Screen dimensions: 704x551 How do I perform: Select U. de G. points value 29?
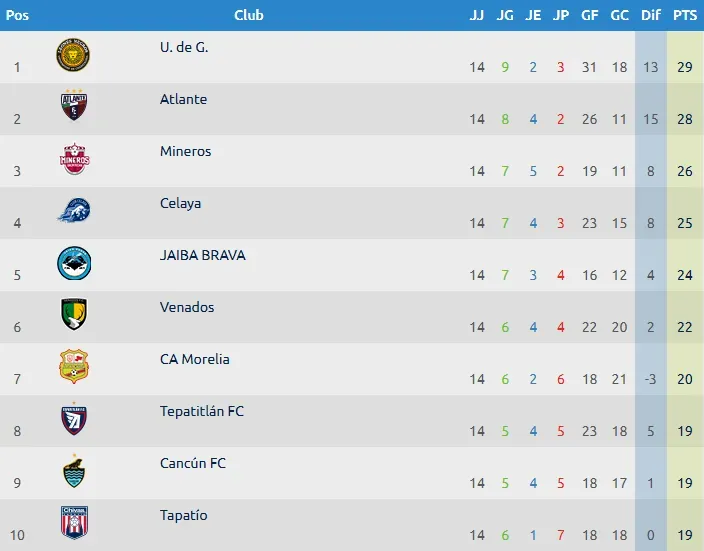(685, 67)
